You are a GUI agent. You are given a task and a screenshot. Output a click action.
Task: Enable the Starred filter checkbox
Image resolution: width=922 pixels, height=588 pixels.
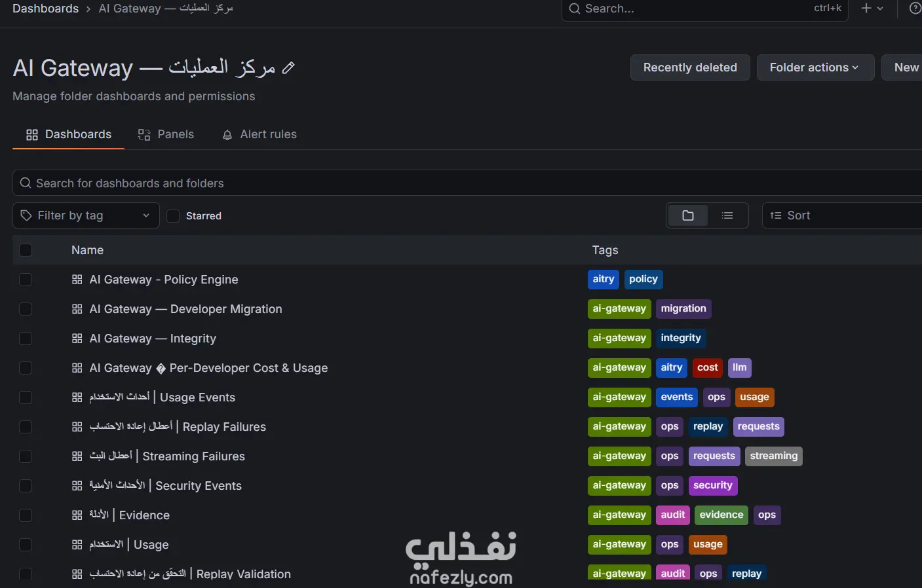tap(173, 216)
